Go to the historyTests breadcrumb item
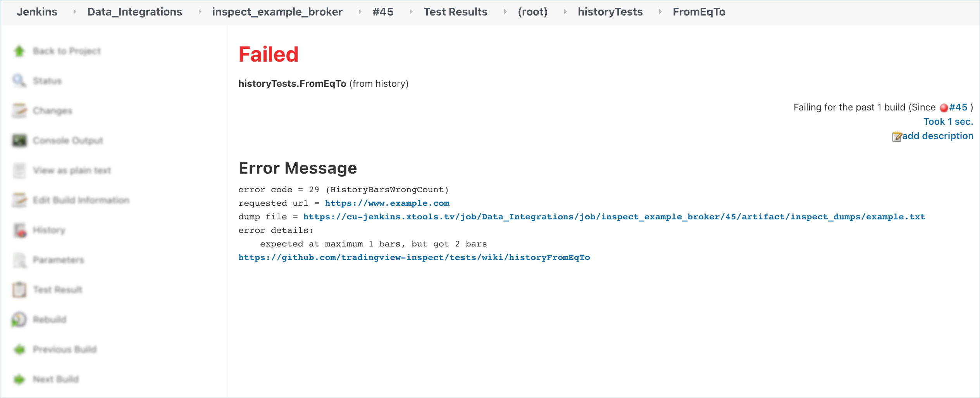Viewport: 980px width, 398px height. [610, 12]
